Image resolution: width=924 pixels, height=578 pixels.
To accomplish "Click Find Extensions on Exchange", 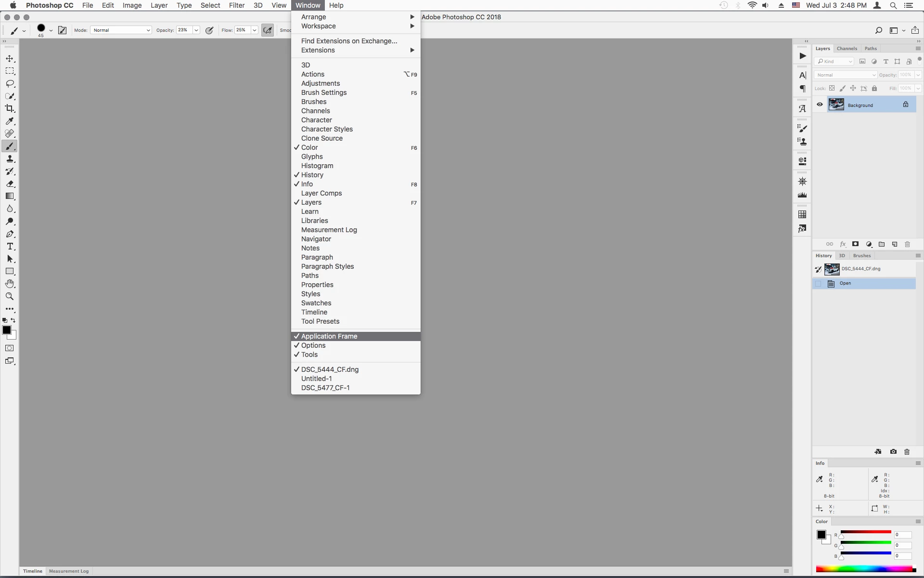I will tap(349, 41).
